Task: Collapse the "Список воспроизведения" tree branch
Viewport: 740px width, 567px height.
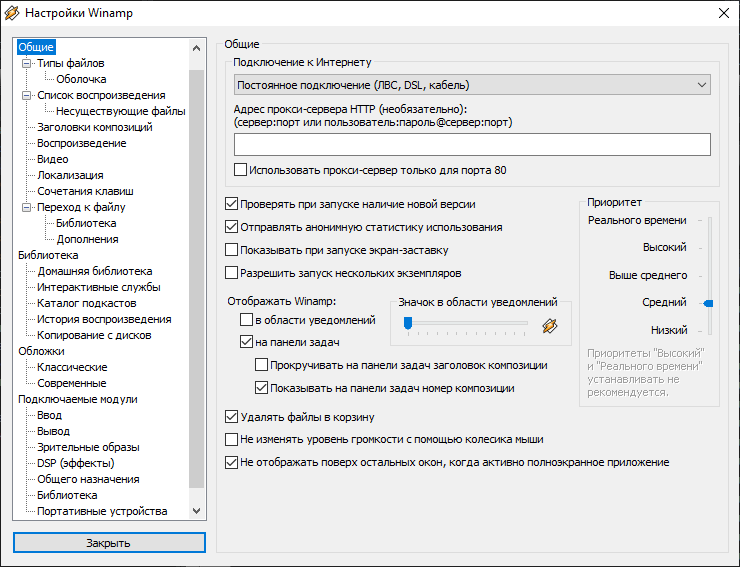Action: (x=26, y=95)
